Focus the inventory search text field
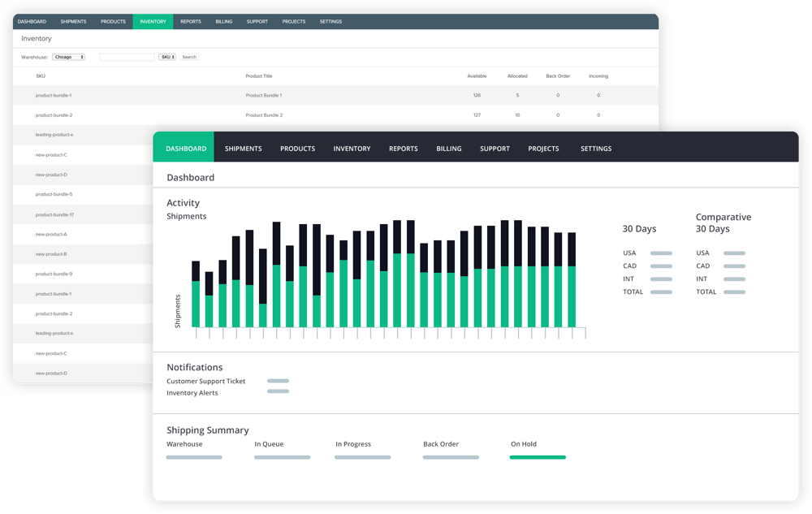 [127, 57]
